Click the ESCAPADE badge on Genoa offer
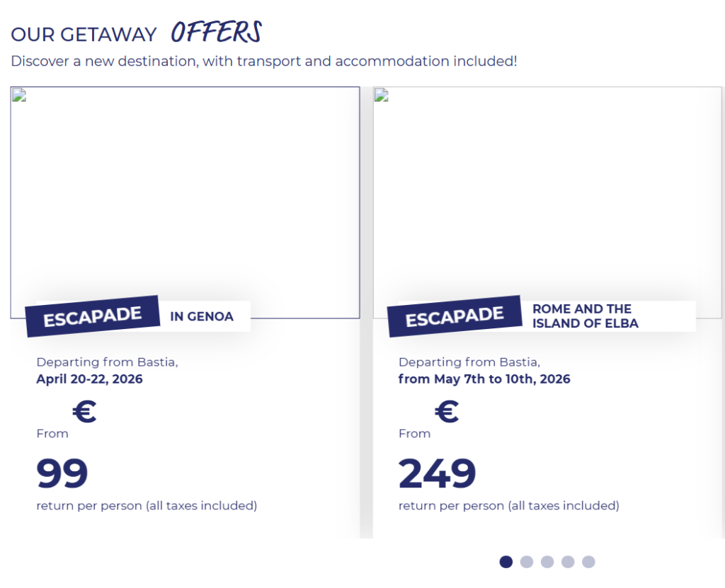725x588 pixels. [x=92, y=316]
